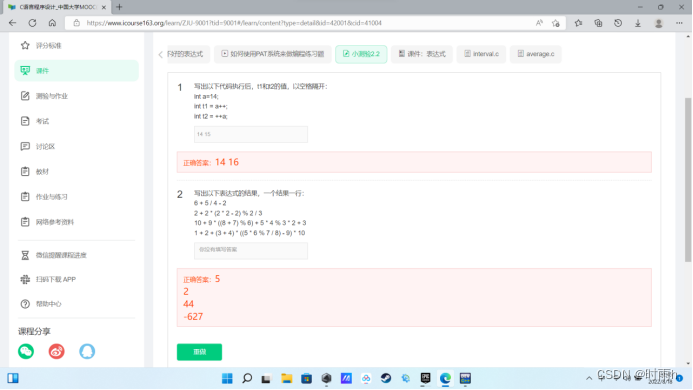
Task: Reload the current page
Action: pos(32,23)
